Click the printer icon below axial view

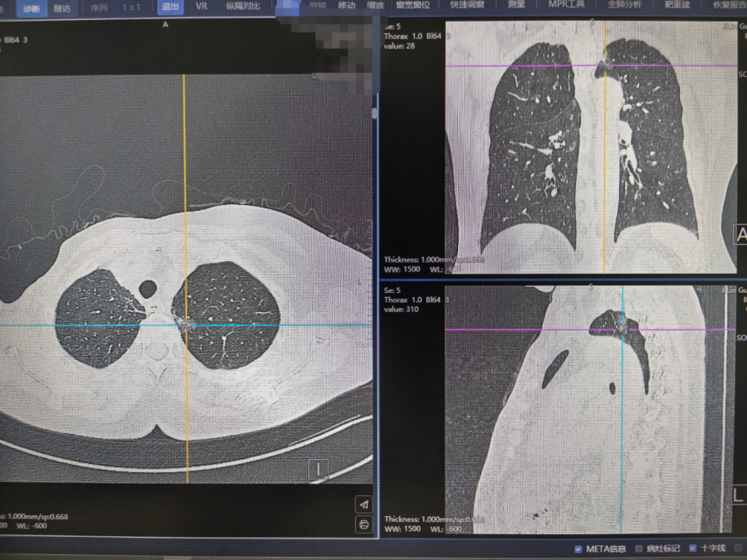click(x=364, y=524)
